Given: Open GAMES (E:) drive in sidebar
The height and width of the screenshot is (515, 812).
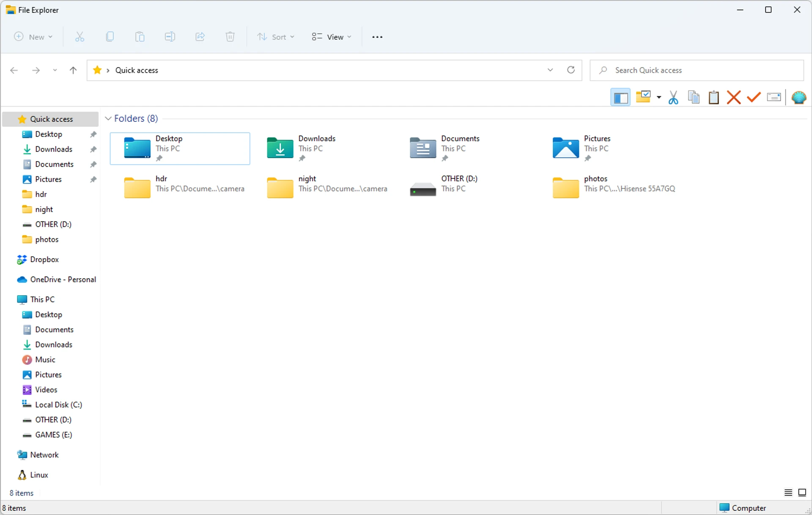Looking at the screenshot, I should click(53, 435).
